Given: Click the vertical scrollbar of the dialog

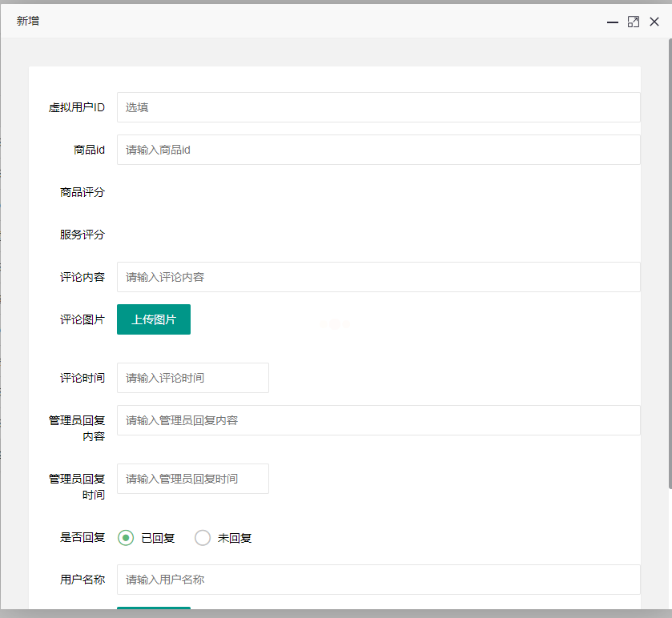Looking at the screenshot, I should coord(670,263).
